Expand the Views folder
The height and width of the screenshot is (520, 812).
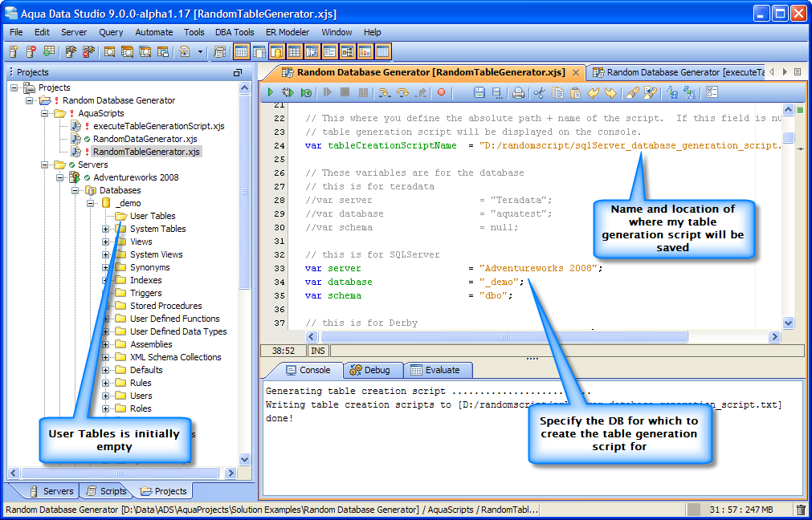click(106, 242)
